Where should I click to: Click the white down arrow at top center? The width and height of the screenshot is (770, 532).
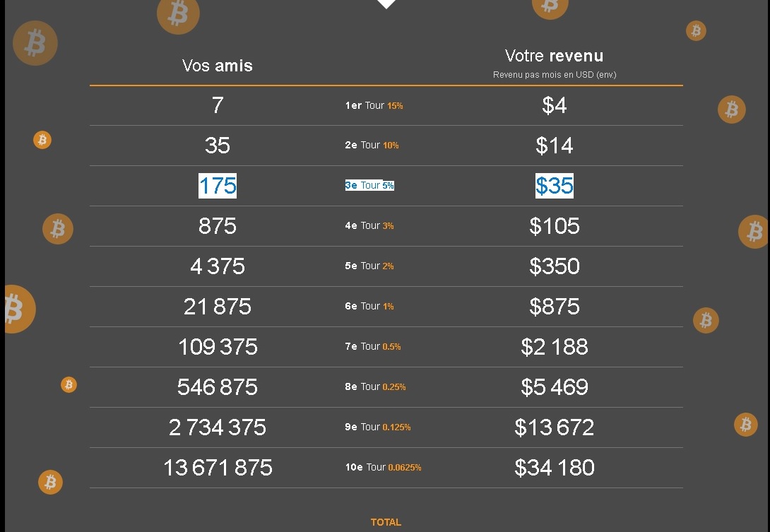tap(386, 4)
